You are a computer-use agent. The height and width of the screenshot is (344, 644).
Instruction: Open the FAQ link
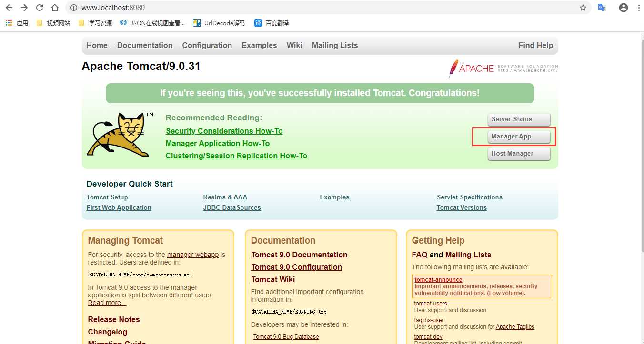(420, 255)
